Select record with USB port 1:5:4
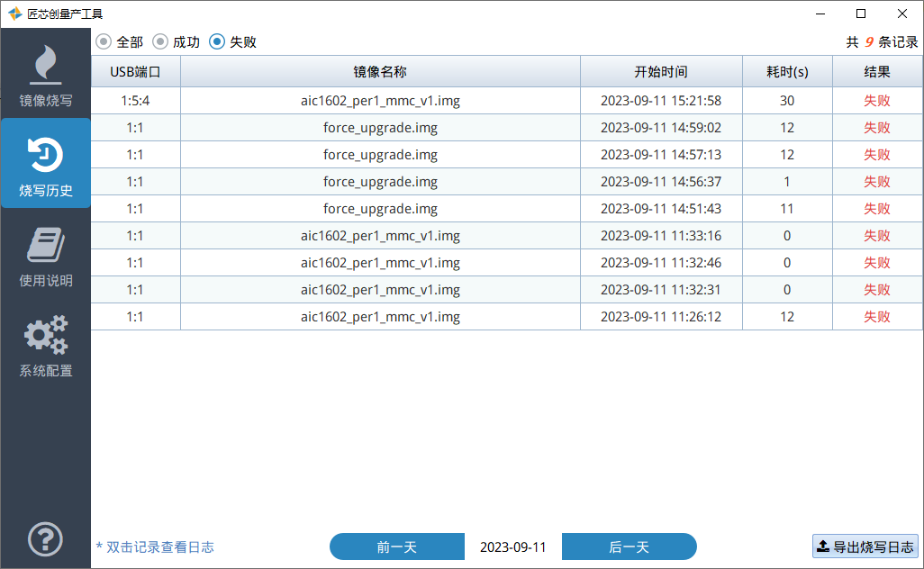 pos(135,101)
